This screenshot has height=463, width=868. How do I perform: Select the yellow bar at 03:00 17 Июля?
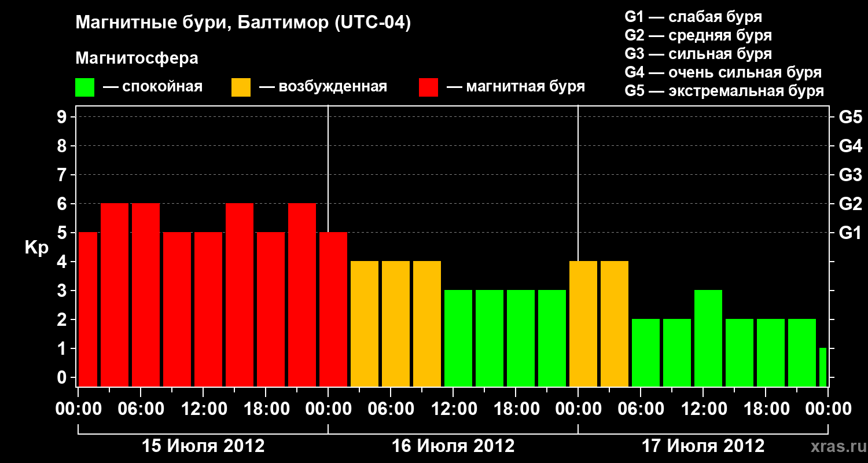[x=615, y=324]
